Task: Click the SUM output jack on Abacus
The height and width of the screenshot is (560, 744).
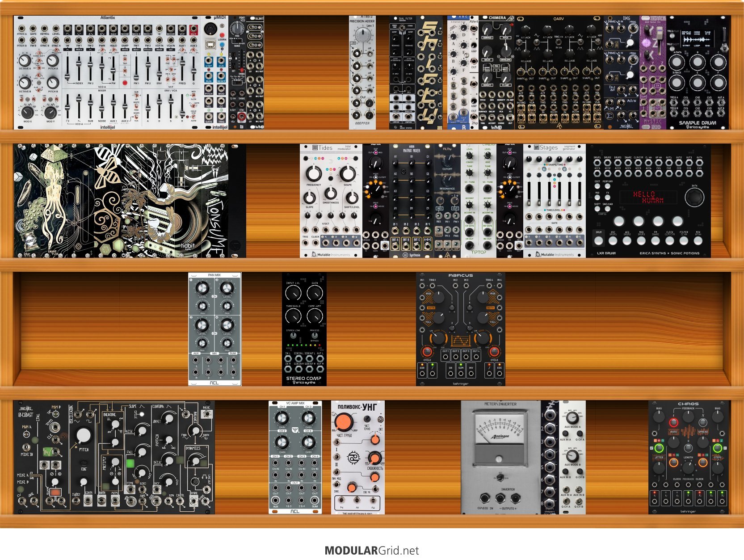Action: (x=461, y=373)
